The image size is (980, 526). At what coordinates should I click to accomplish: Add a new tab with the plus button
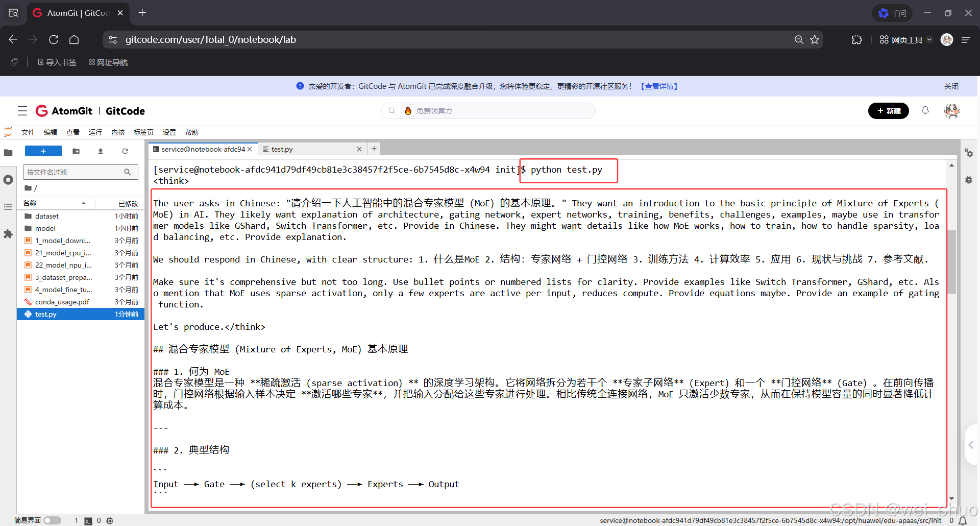point(374,149)
